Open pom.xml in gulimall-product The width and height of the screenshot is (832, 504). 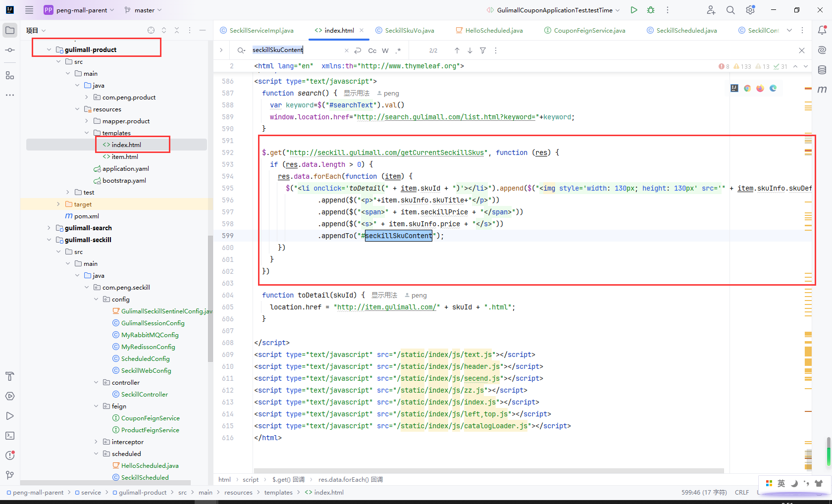[x=87, y=216]
